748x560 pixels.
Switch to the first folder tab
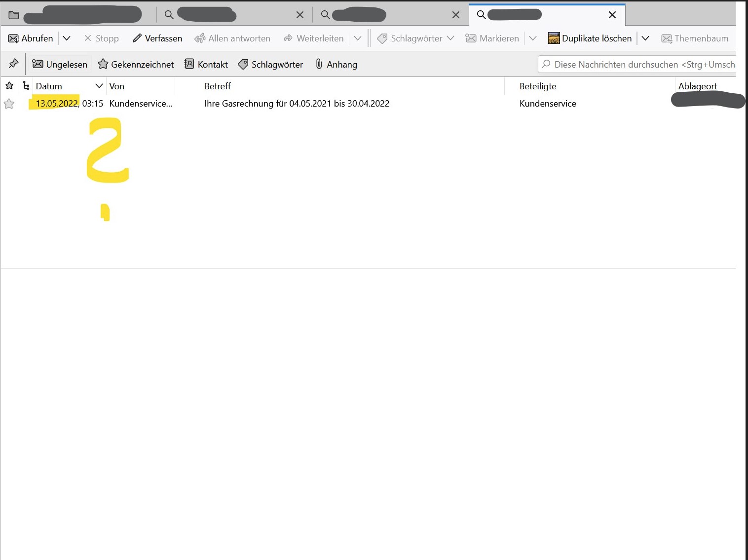click(79, 15)
